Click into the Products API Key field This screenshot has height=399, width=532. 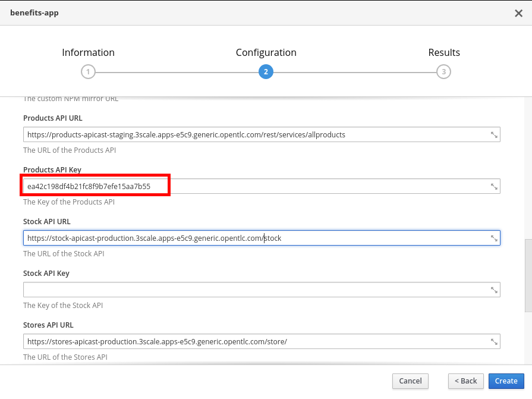pyautogui.click(x=256, y=187)
